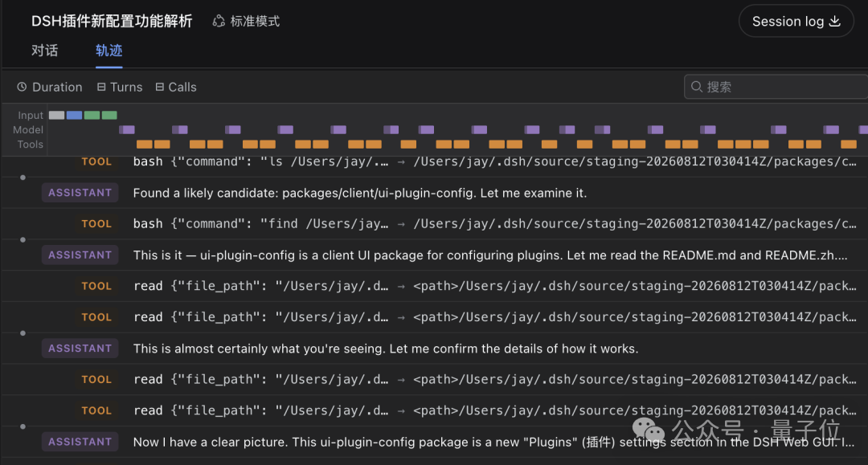Viewport: 868px width, 465px height.
Task: Click the title DSH插件新配置功能解析
Action: [112, 22]
